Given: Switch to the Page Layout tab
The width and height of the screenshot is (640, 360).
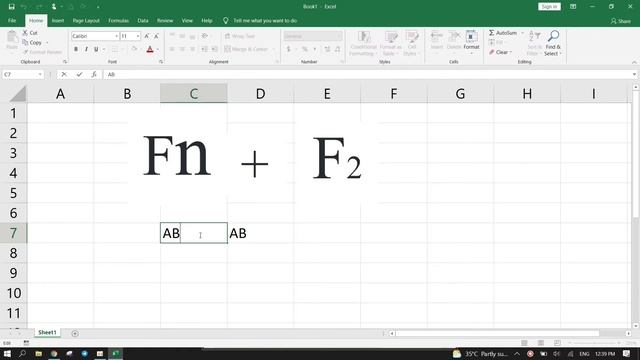Looking at the screenshot, I should tap(86, 20).
